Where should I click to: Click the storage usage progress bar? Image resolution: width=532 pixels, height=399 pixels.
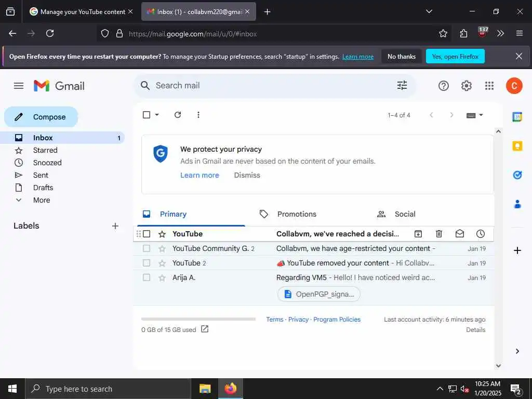pos(198,319)
